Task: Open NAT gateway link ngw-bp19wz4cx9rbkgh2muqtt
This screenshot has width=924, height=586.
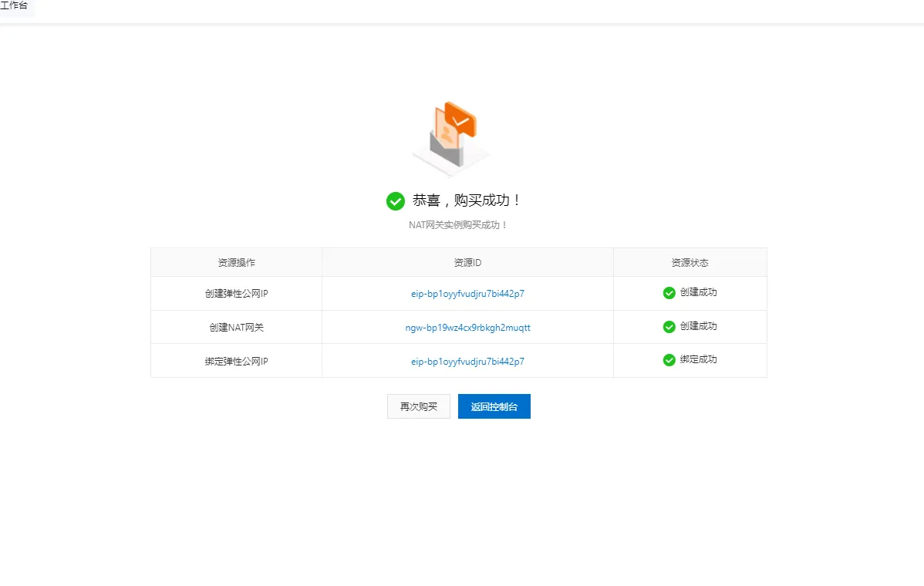Action: tap(467, 327)
